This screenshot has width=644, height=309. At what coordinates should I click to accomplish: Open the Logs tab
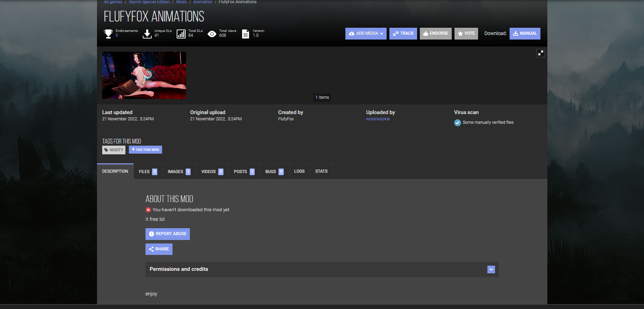[299, 171]
